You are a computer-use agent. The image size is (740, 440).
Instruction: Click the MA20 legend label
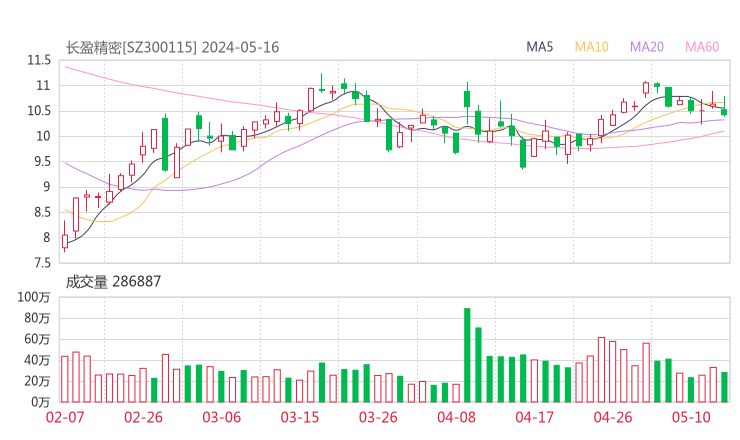click(x=647, y=47)
